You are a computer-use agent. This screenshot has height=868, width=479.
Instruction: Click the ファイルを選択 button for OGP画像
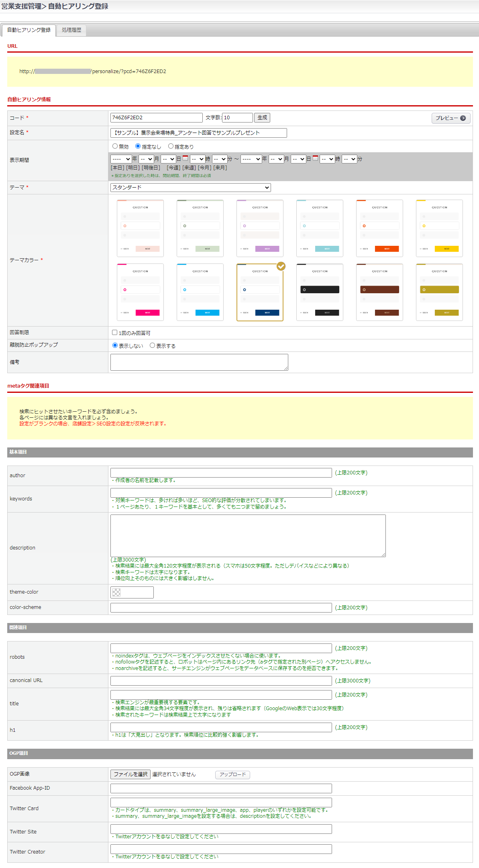pyautogui.click(x=130, y=774)
